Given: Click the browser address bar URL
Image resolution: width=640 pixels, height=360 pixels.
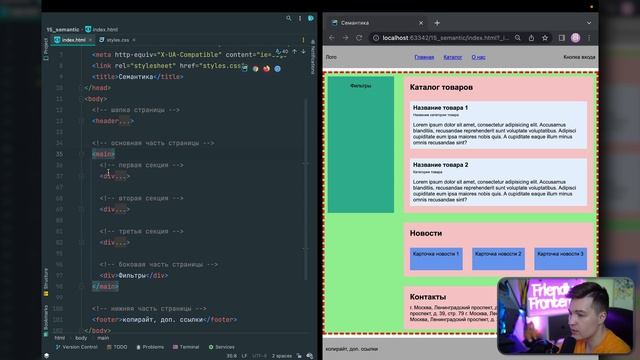Looking at the screenshot, I should click(445, 38).
